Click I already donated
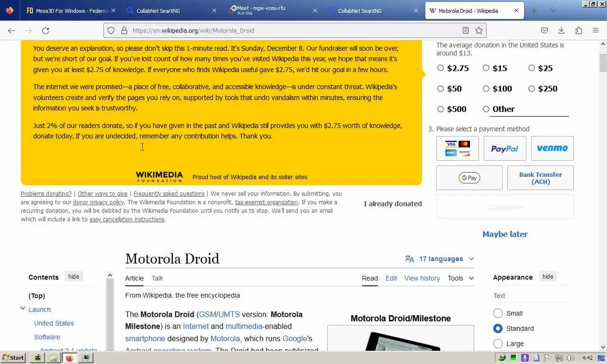607x364 pixels. point(393,204)
